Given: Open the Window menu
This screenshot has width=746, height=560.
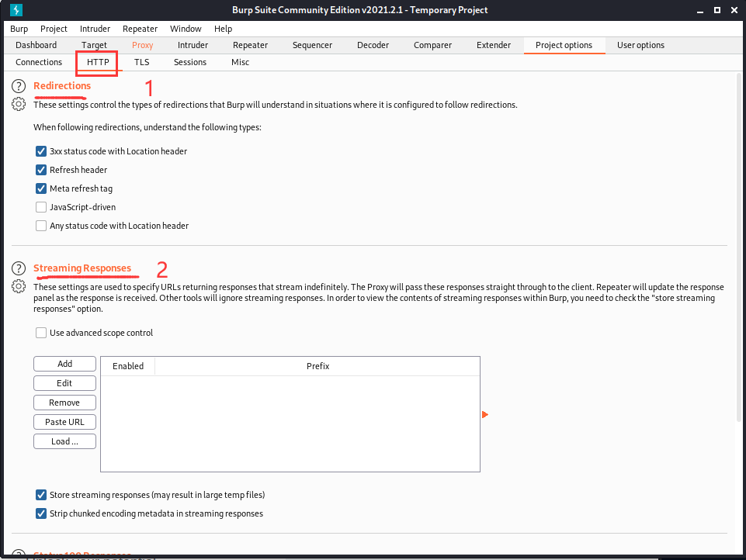Looking at the screenshot, I should tap(186, 29).
